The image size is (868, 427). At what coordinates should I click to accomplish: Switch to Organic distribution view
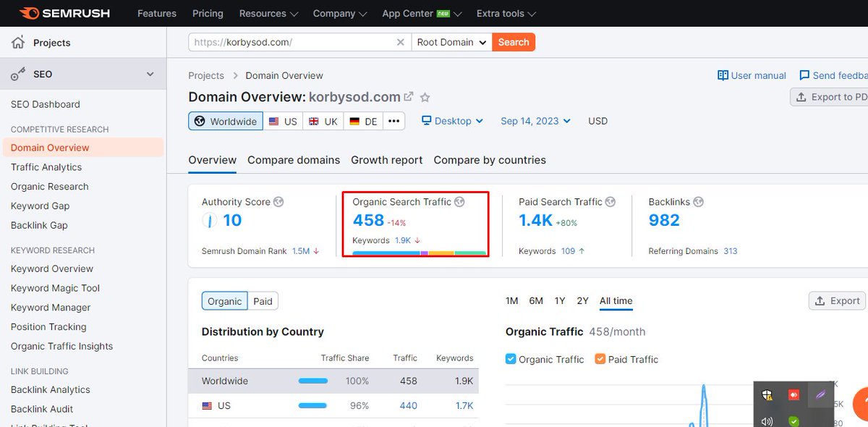(225, 301)
